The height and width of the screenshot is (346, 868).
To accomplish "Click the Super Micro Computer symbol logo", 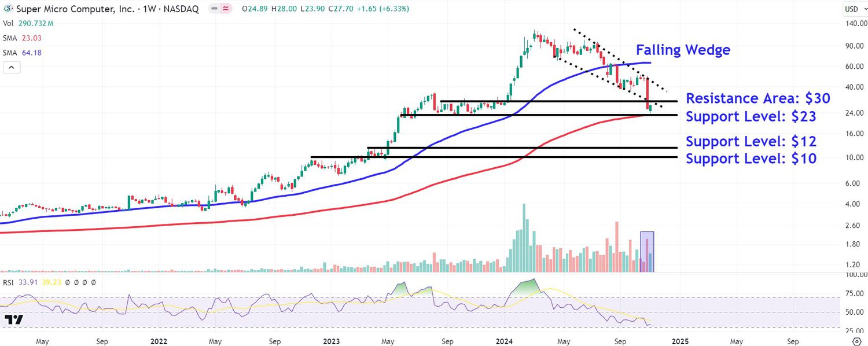I will [6, 9].
